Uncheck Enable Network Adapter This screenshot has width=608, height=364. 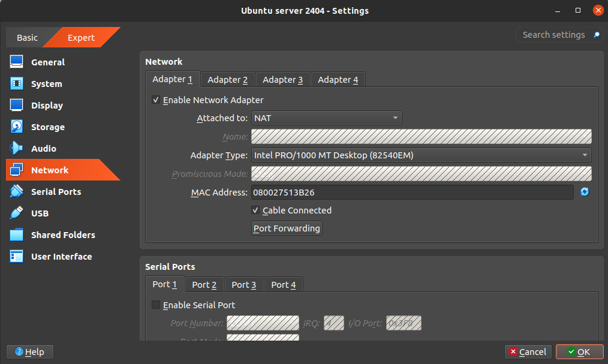point(156,100)
